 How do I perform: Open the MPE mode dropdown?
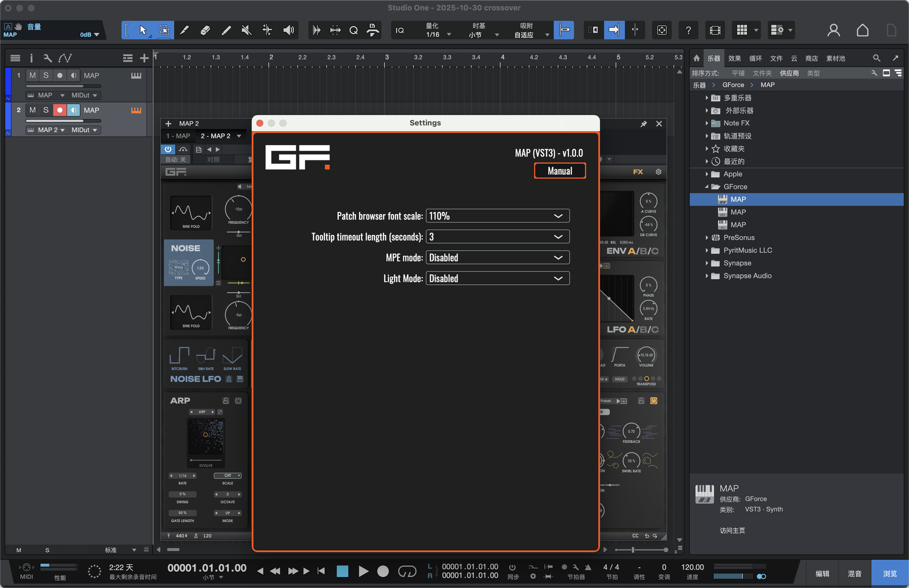(x=497, y=257)
